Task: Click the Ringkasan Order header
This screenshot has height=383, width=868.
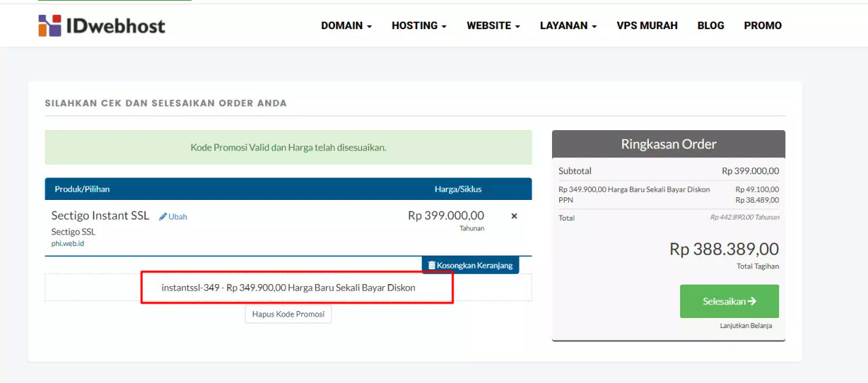Action: [669, 144]
